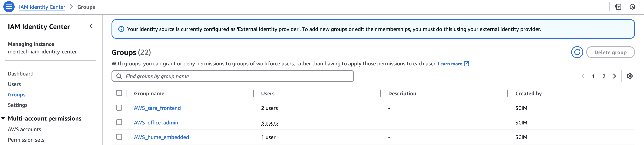Click the info icon in the banner
644x145 pixels.
click(121, 29)
